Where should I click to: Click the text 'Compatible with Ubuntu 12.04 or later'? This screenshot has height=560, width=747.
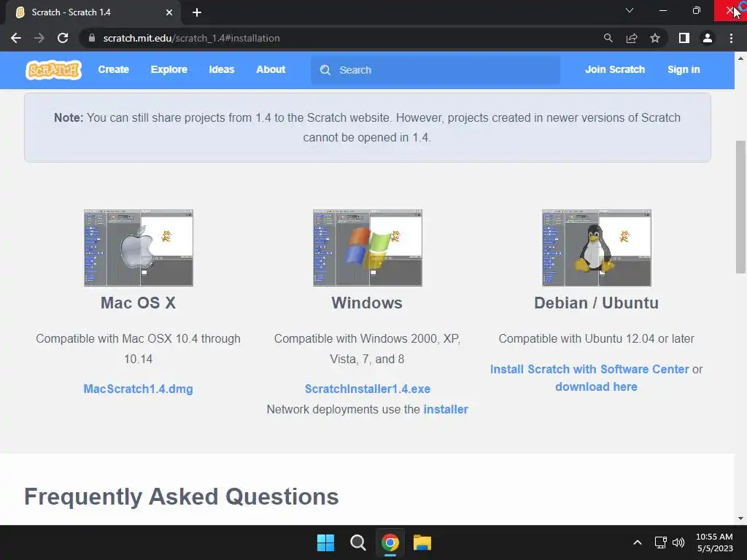597,338
